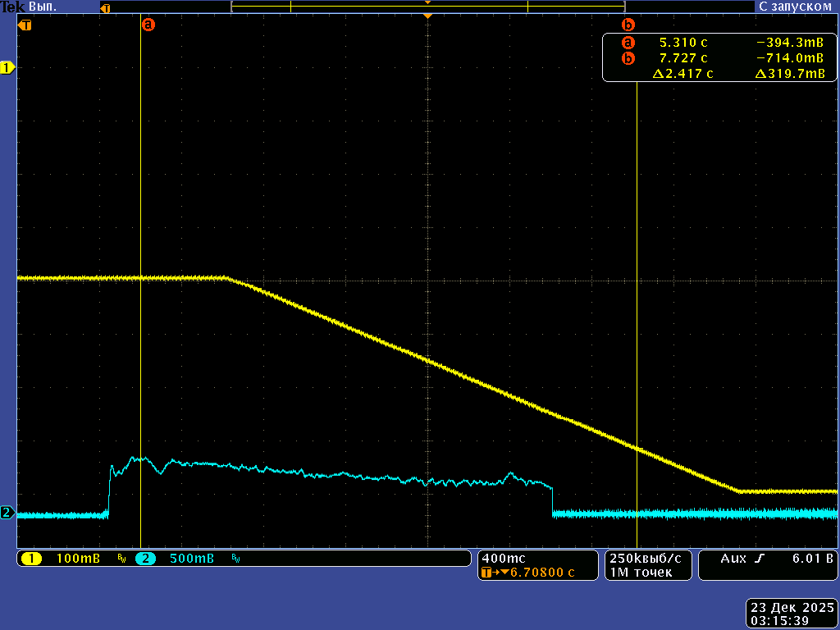The height and width of the screenshot is (630, 840).
Task: Click the 'Вып.' acquisition status indicator
Action: [42, 6]
